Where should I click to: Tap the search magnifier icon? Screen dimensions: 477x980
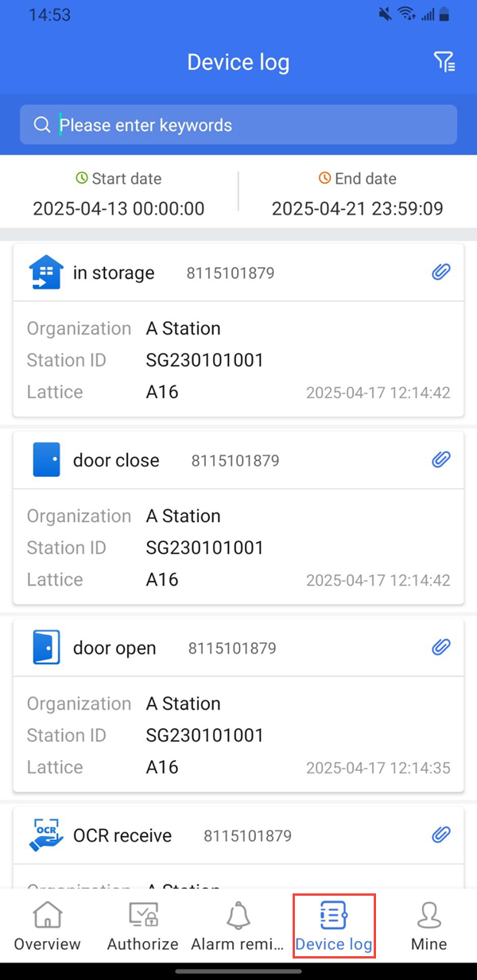click(x=42, y=125)
